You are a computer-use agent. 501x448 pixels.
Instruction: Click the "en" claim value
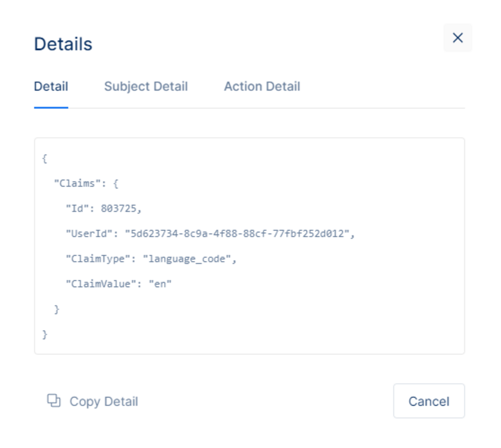pyautogui.click(x=160, y=284)
